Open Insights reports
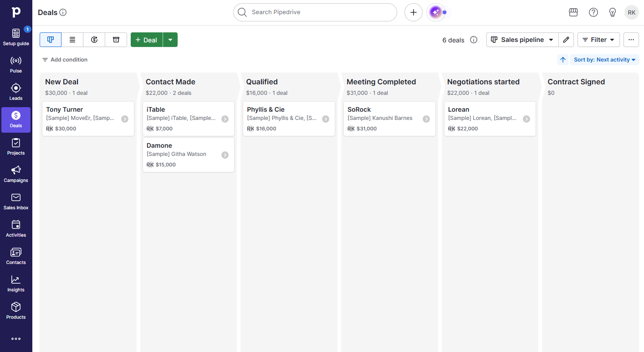Viewport: 644px width, 352px height. 16,284
